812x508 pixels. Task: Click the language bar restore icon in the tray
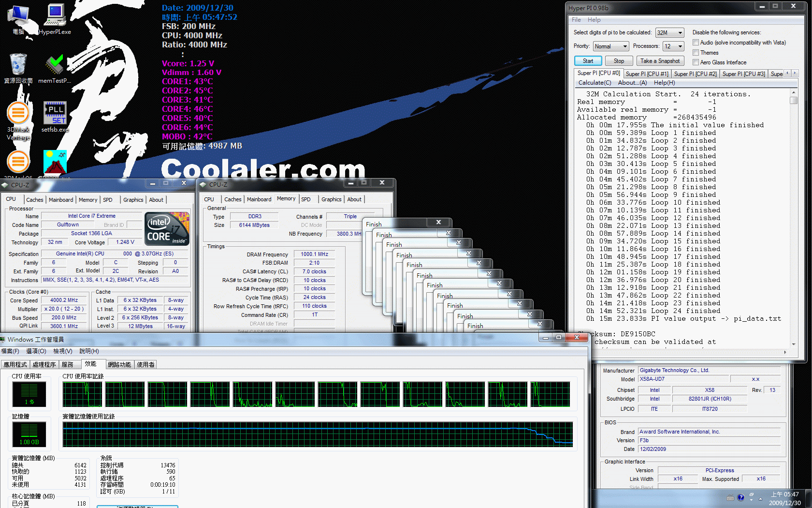click(x=752, y=495)
